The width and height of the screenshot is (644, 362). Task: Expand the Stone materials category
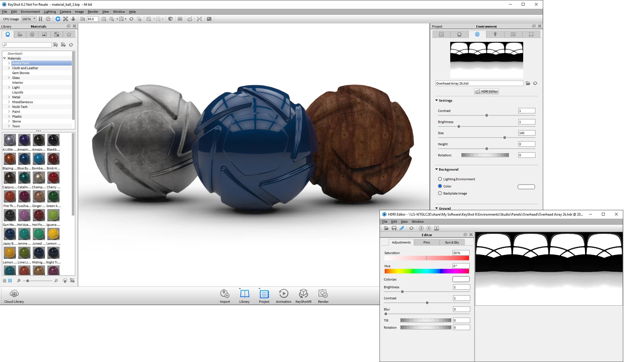9,121
